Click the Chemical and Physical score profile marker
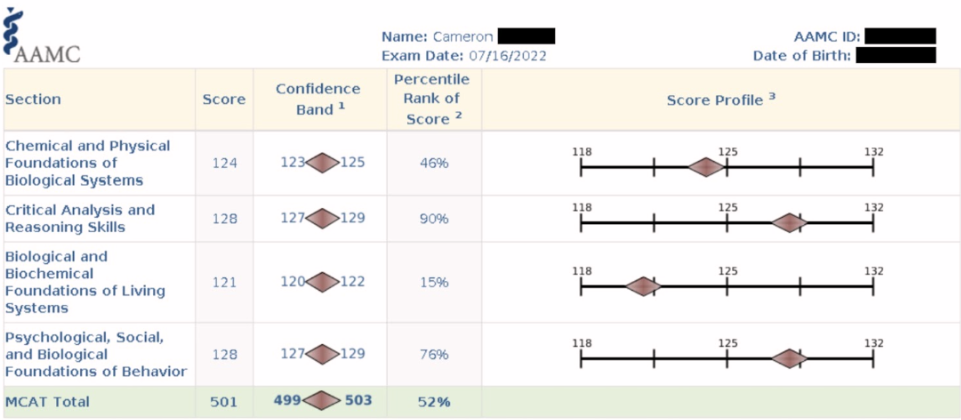This screenshot has height=420, width=961. tap(706, 166)
